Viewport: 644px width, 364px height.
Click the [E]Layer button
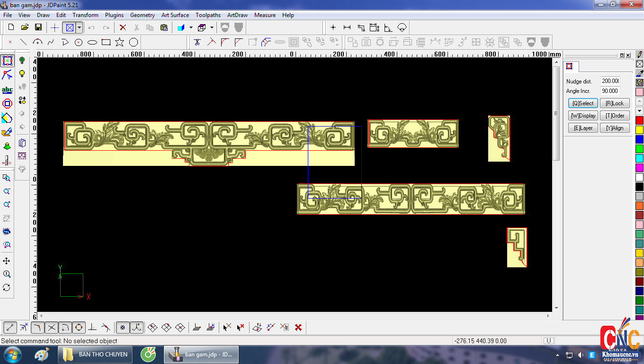(583, 128)
